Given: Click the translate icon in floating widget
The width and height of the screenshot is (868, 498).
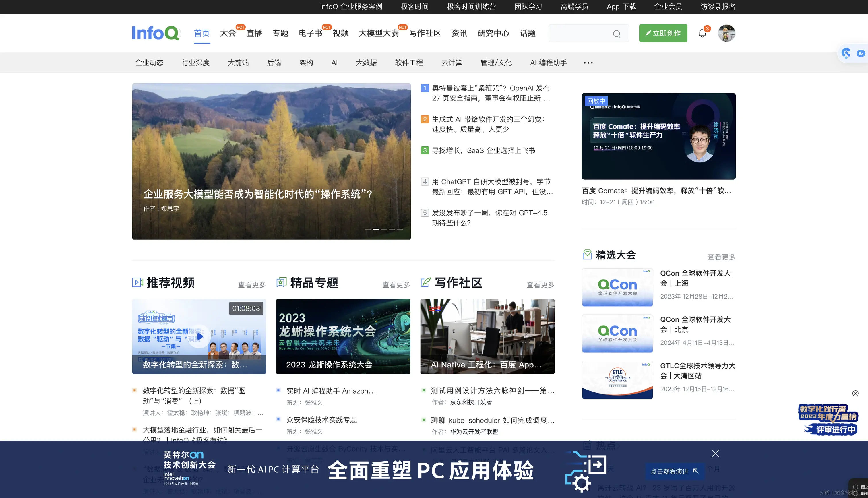Looking at the screenshot, I should [x=861, y=53].
